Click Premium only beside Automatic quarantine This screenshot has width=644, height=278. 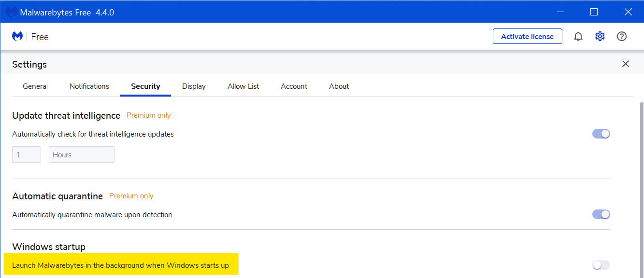(x=131, y=196)
